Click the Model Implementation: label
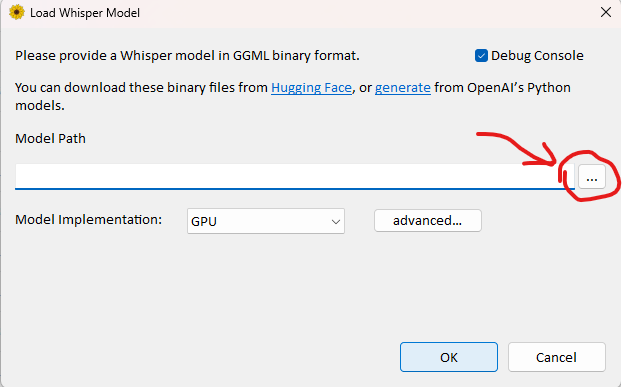The width and height of the screenshot is (622, 387). (88, 219)
